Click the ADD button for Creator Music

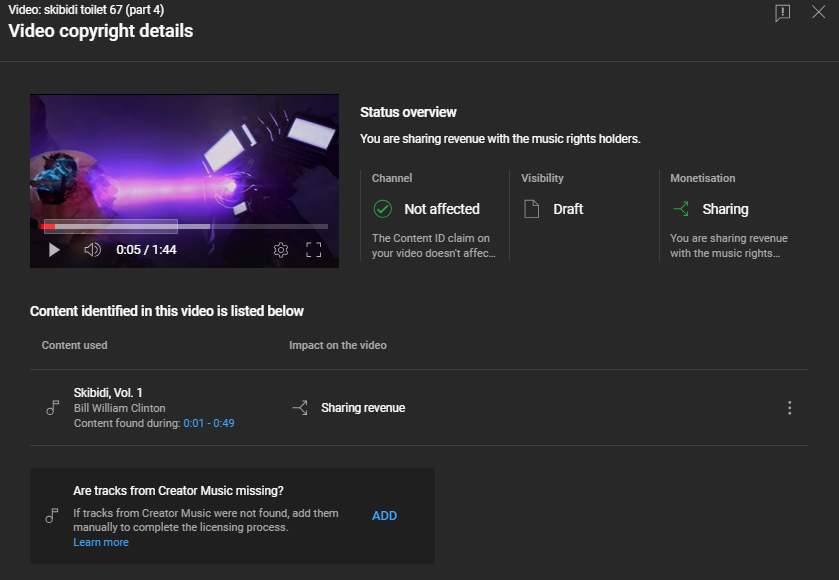pyautogui.click(x=384, y=516)
